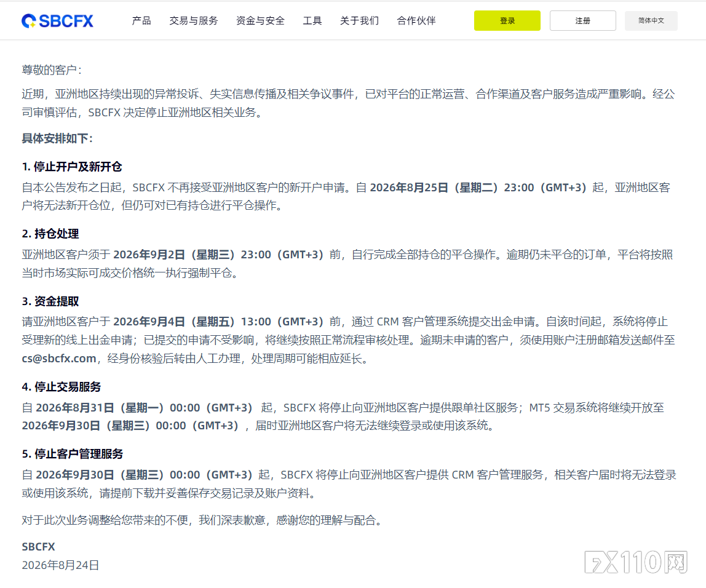Screen dimensions: 706x588
Task: Click the 具体安排如下 bold line
Action: click(57, 138)
